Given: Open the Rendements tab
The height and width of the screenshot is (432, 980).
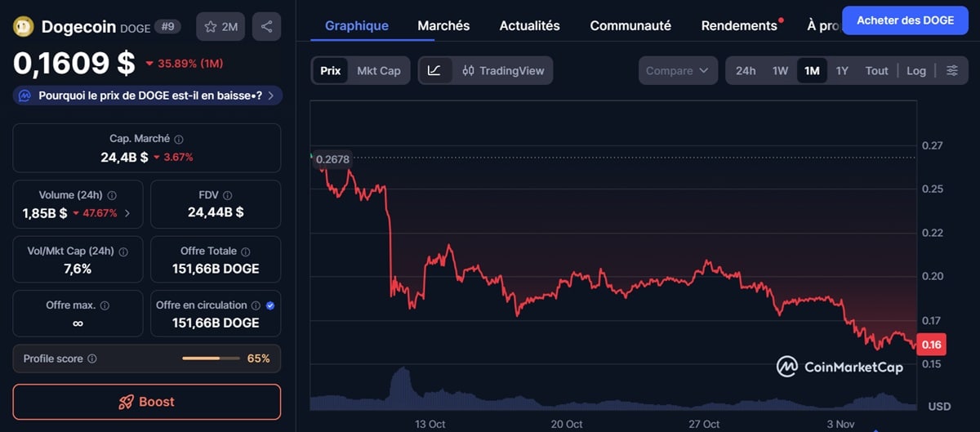Looking at the screenshot, I should [x=739, y=25].
